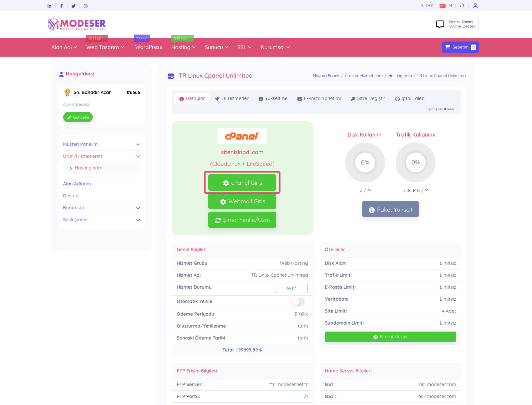Expand the Web Tasarım dropdown
The image size is (532, 405).
point(105,47)
